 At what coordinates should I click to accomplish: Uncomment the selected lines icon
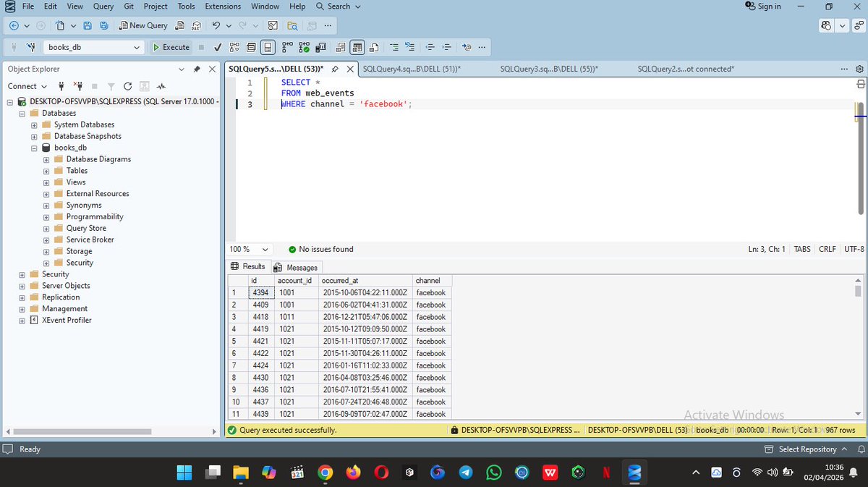410,47
